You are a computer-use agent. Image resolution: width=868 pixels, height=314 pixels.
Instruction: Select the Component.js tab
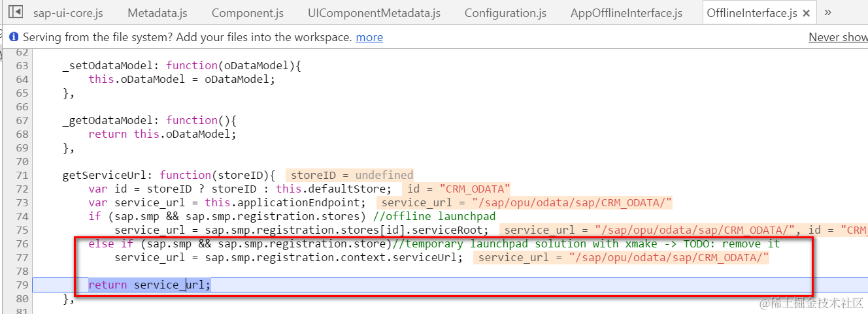tap(248, 13)
